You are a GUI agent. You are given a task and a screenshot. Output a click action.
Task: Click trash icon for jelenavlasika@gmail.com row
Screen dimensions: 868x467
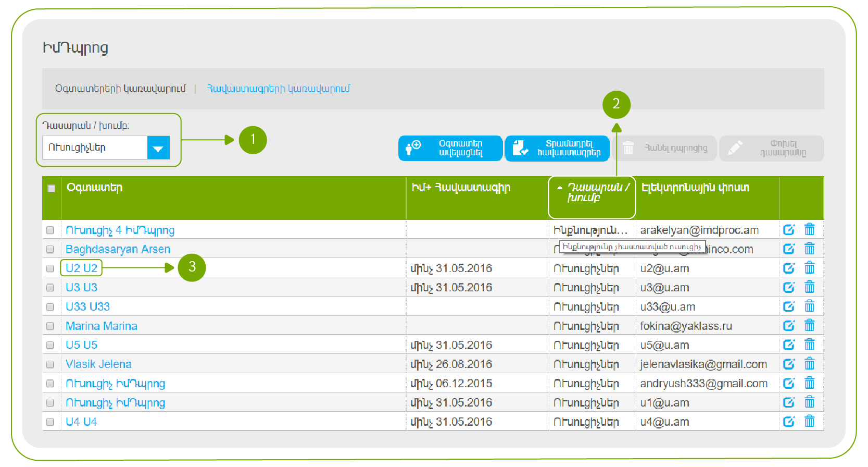[x=809, y=364]
